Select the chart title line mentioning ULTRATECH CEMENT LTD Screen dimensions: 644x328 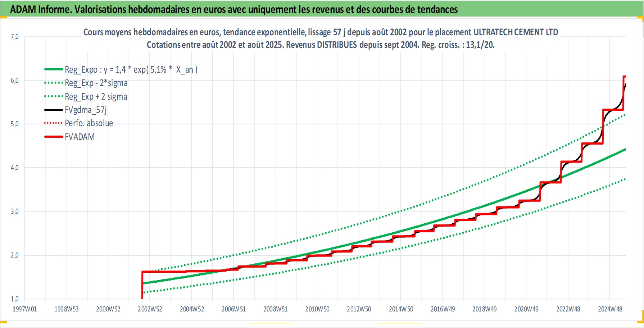[x=321, y=32]
